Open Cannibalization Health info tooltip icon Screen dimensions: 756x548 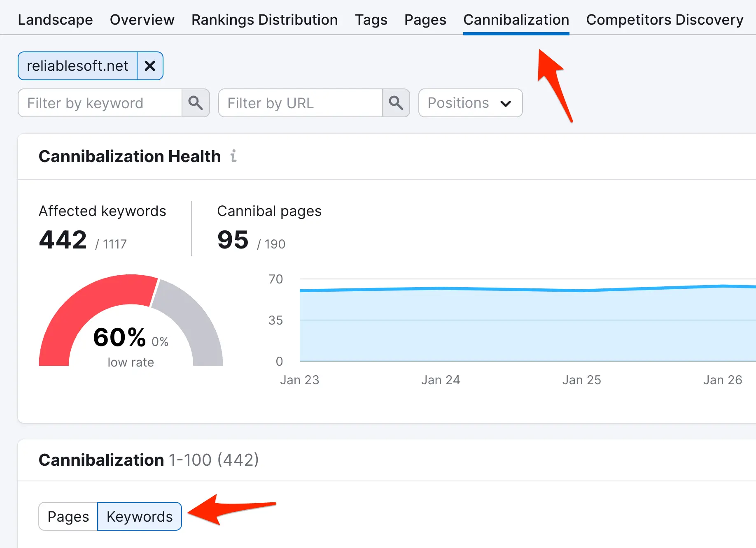pyautogui.click(x=233, y=156)
